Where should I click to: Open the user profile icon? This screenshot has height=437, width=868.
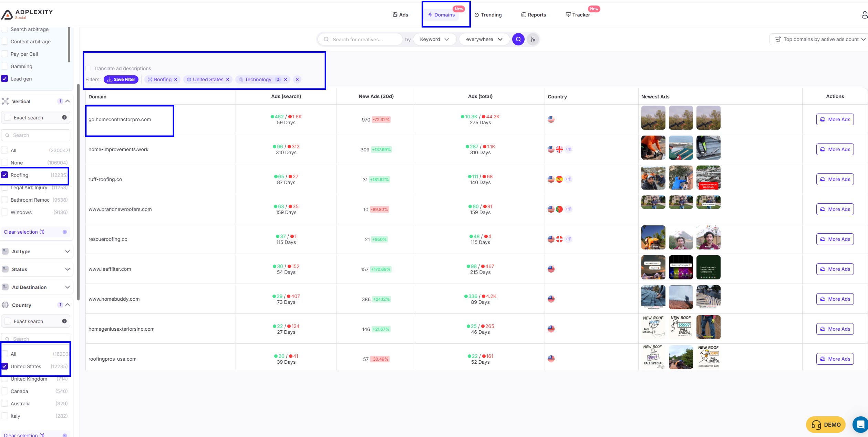coord(864,15)
